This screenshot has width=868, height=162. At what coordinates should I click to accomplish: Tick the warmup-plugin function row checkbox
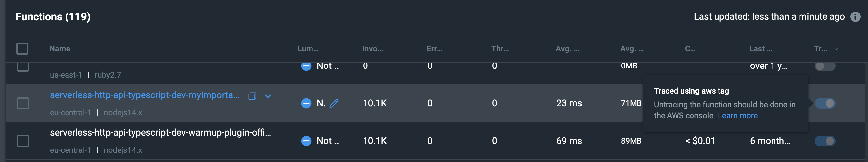23,141
